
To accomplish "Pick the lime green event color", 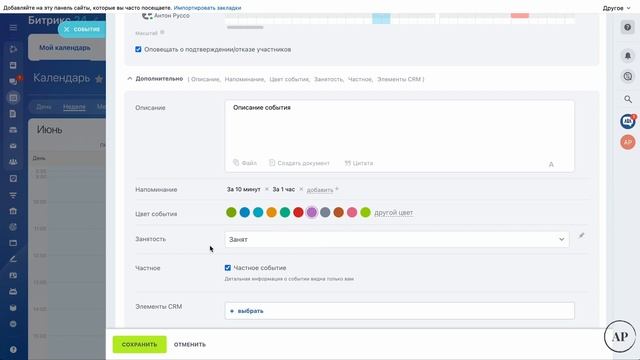I will (x=365, y=212).
